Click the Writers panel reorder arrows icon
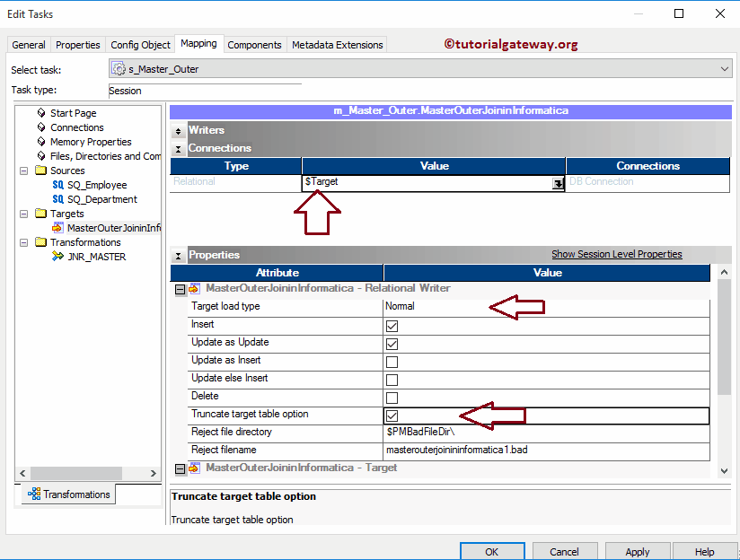The height and width of the screenshot is (560, 740). tap(176, 130)
